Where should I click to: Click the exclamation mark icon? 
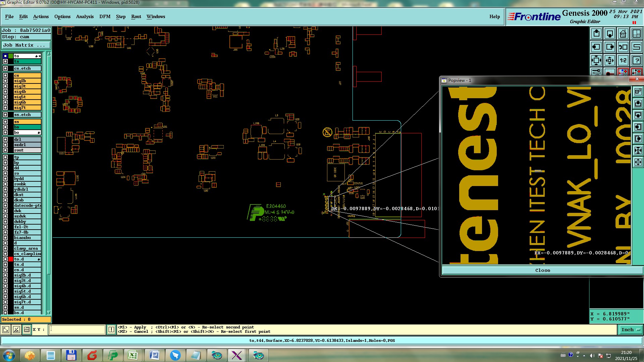pyautogui.click(x=111, y=329)
